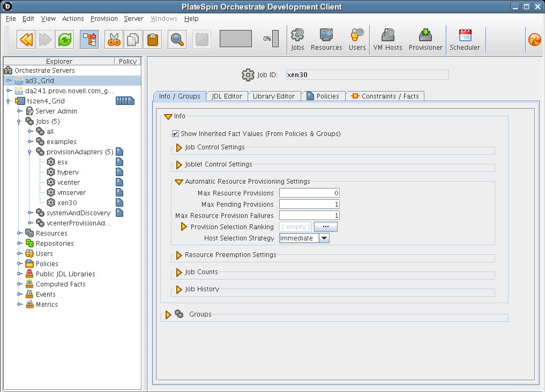This screenshot has height=392, width=545.
Task: Collapse Automatic Resource Provisioning Settings
Action: click(x=178, y=182)
